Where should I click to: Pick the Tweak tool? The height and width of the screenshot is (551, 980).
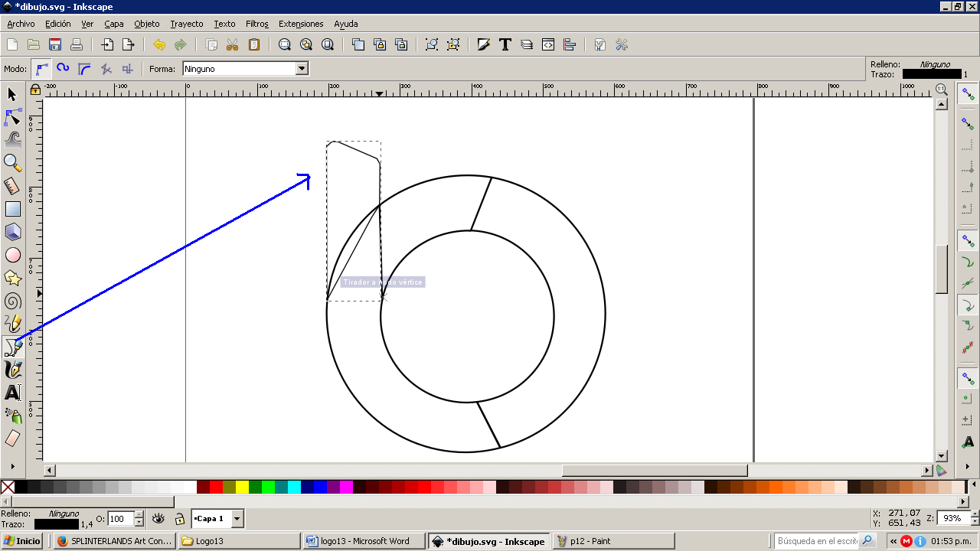[x=12, y=140]
